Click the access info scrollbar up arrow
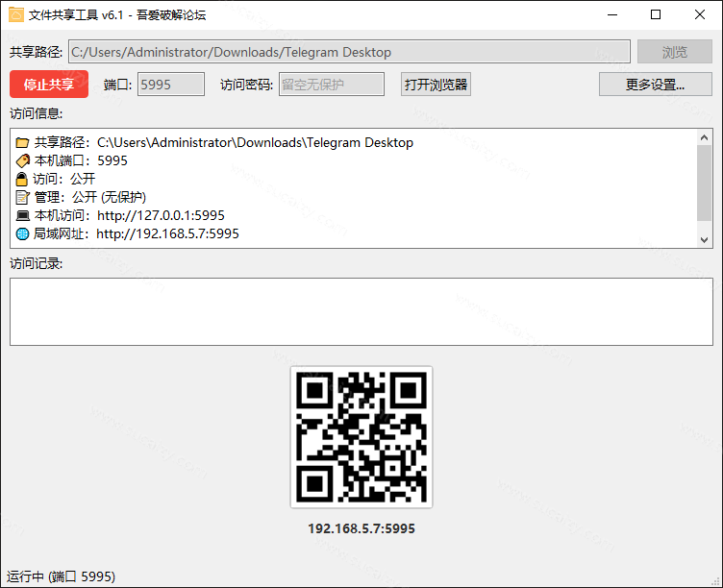Viewport: 723px width, 588px height. point(704,137)
